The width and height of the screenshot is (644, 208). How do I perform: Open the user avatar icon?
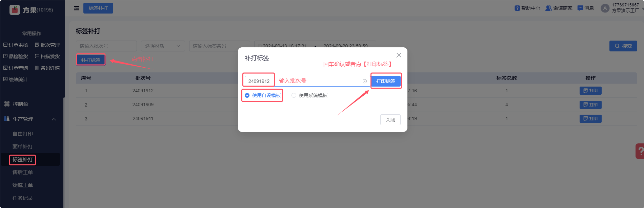click(605, 8)
